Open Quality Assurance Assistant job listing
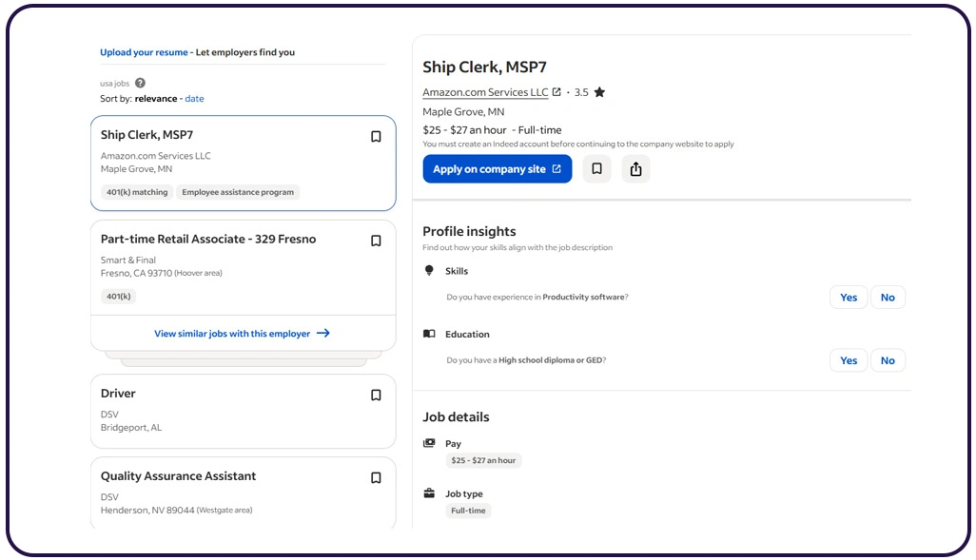 pyautogui.click(x=178, y=476)
